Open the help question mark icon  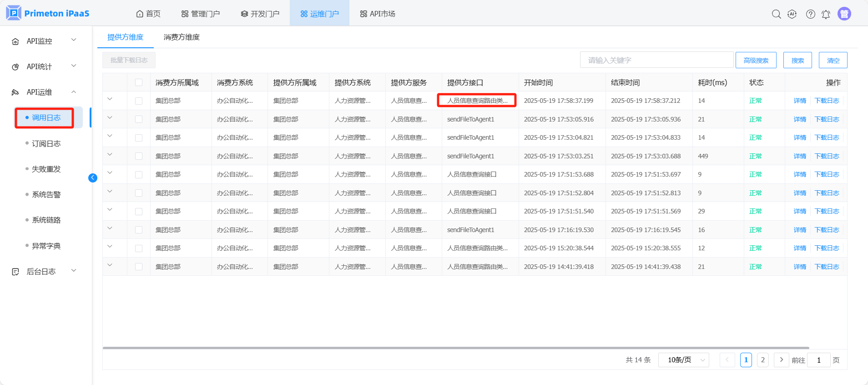pyautogui.click(x=810, y=14)
